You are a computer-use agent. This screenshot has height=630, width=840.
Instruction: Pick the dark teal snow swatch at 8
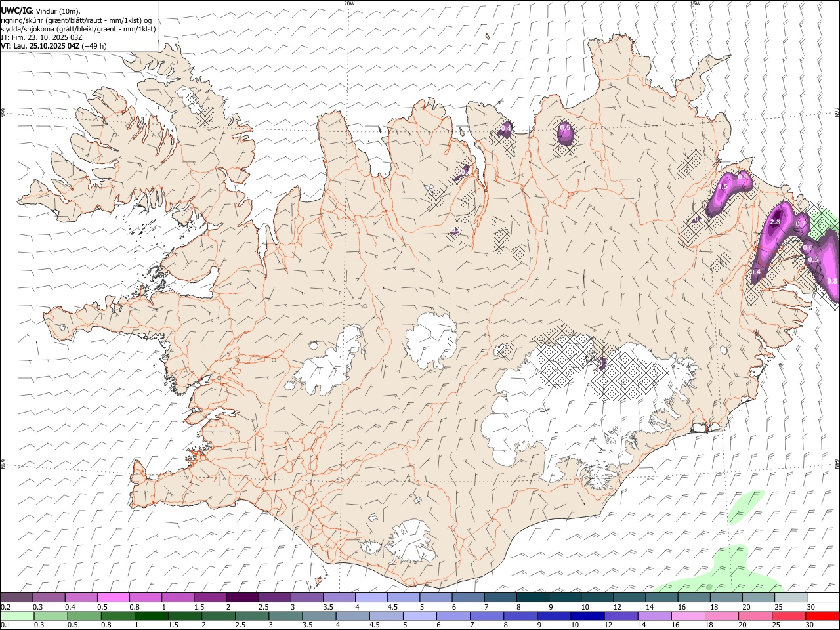532,597
